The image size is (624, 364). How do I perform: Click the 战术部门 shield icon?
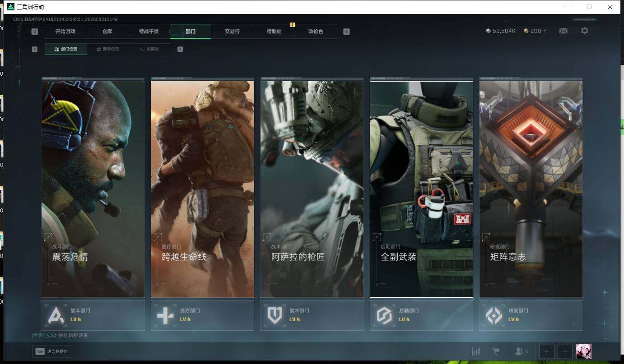[x=275, y=315]
